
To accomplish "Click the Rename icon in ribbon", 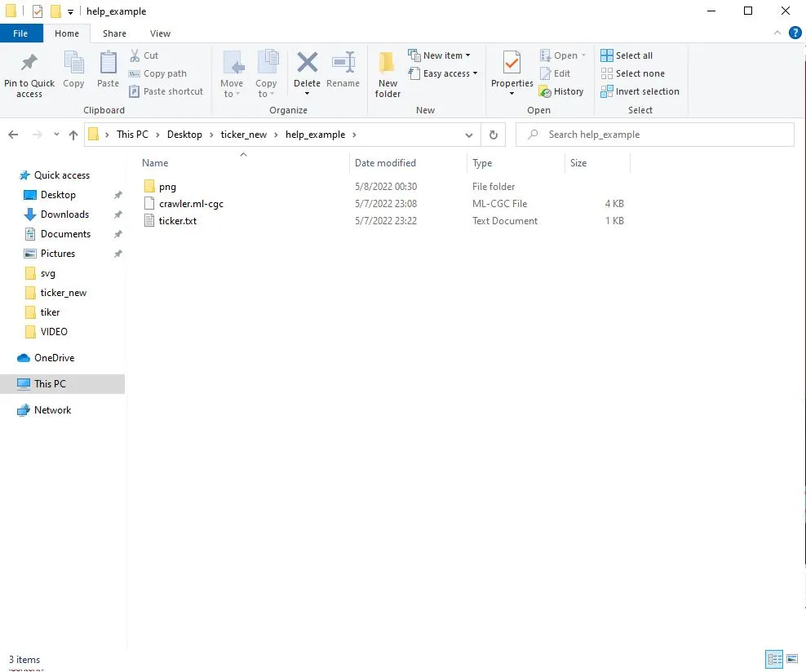I will (343, 64).
